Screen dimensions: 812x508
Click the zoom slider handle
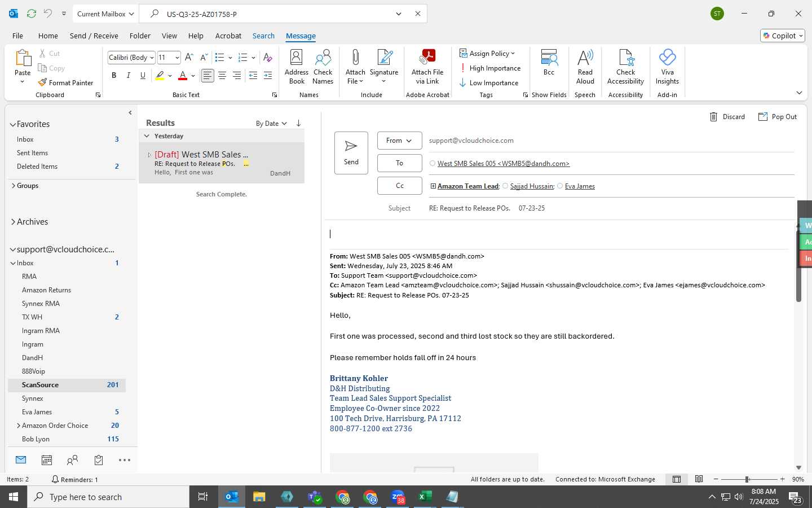pyautogui.click(x=747, y=479)
